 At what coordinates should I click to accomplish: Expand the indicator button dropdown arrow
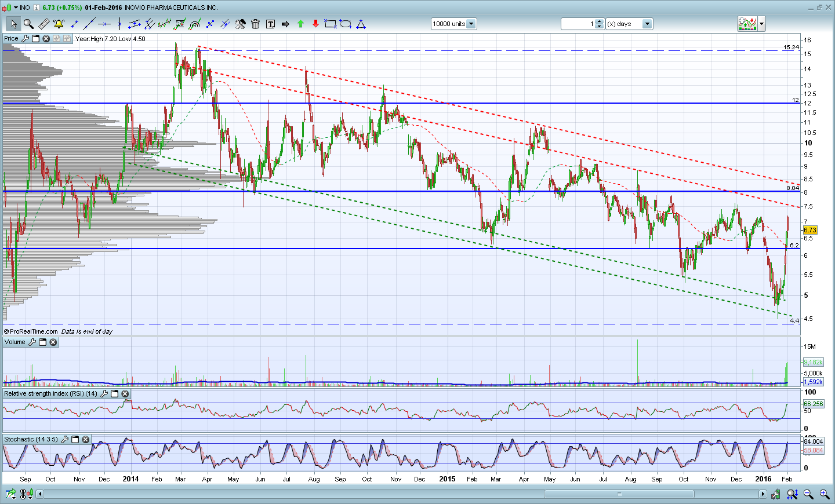coord(761,24)
